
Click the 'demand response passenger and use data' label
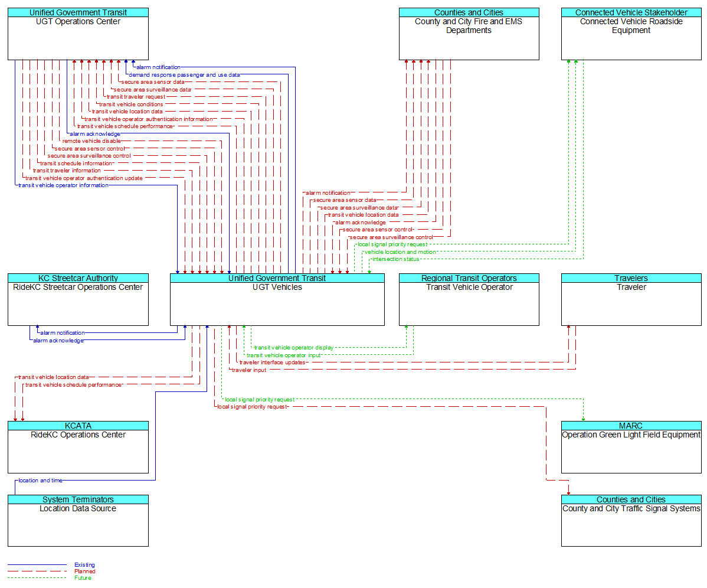[184, 75]
